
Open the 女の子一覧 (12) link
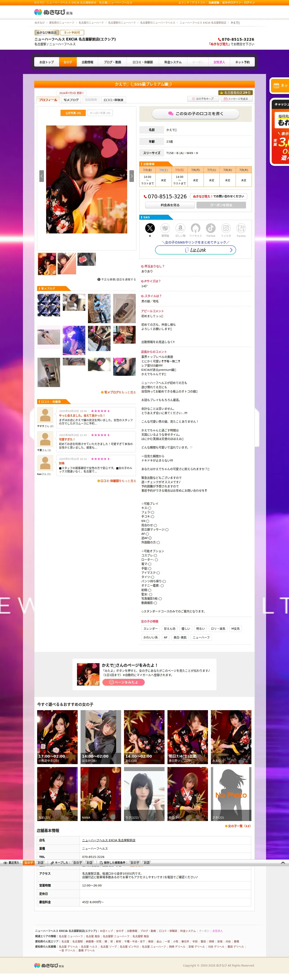(238, 826)
